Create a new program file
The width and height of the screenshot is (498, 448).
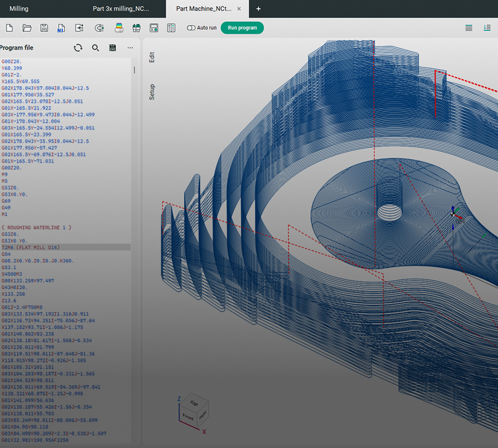click(x=9, y=28)
